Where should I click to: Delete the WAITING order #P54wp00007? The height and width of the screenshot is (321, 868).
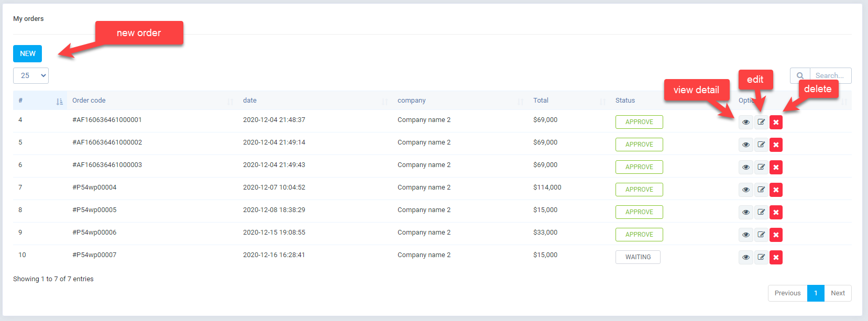tap(776, 257)
